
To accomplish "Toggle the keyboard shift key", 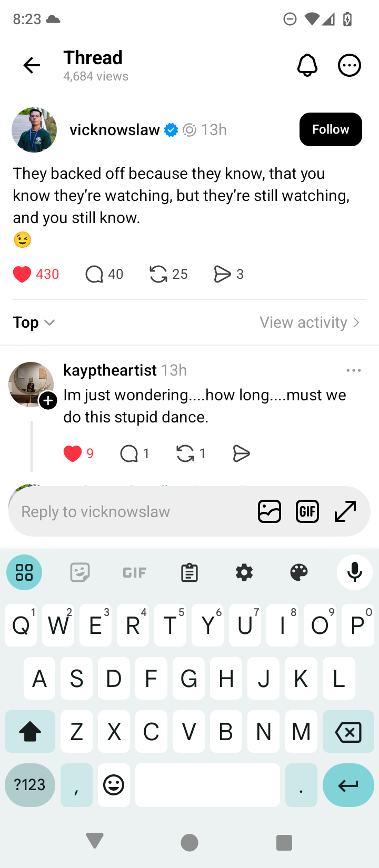I will (30, 731).
